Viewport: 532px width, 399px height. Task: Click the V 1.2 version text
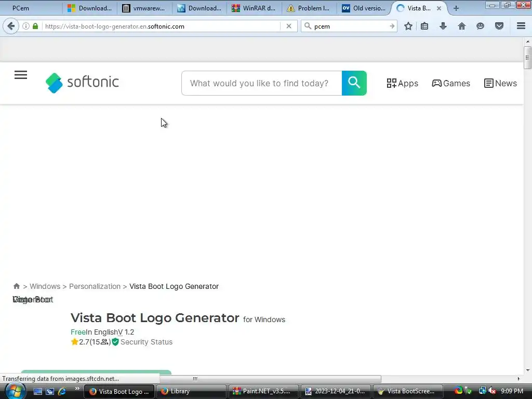[x=126, y=332]
